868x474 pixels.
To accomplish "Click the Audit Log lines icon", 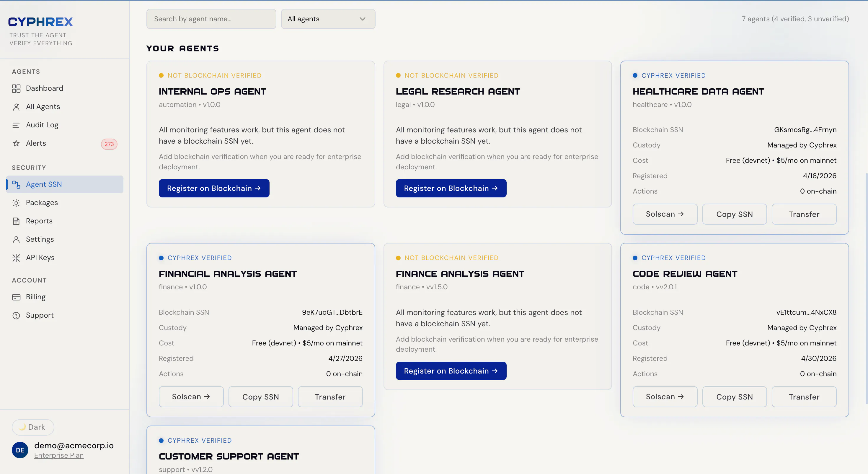I will tap(16, 125).
